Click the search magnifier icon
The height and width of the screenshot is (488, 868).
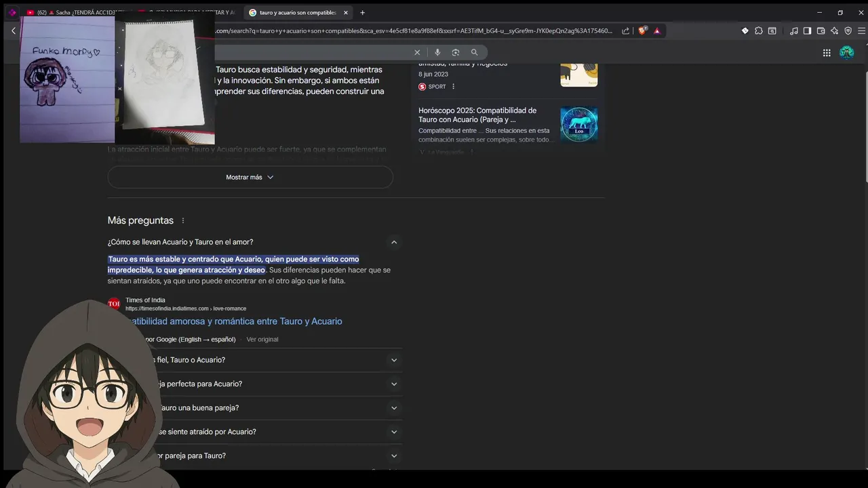(474, 52)
